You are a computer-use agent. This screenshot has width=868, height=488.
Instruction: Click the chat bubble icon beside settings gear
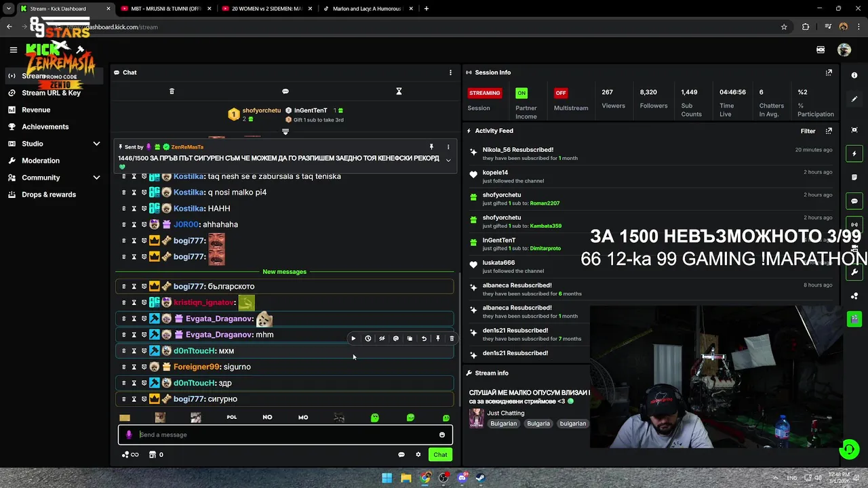coord(401,455)
